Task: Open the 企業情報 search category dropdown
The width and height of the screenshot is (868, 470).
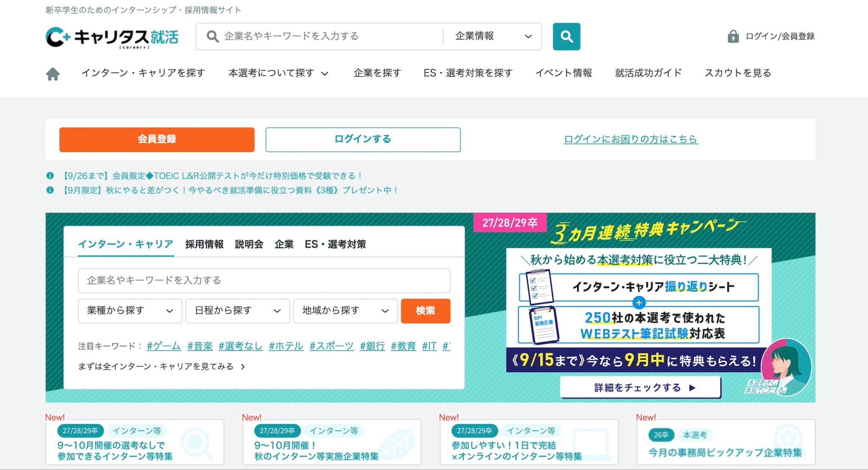Action: pos(492,36)
